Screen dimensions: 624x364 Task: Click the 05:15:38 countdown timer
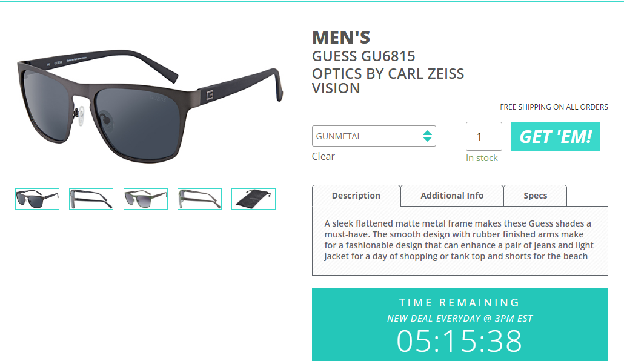[x=459, y=341]
